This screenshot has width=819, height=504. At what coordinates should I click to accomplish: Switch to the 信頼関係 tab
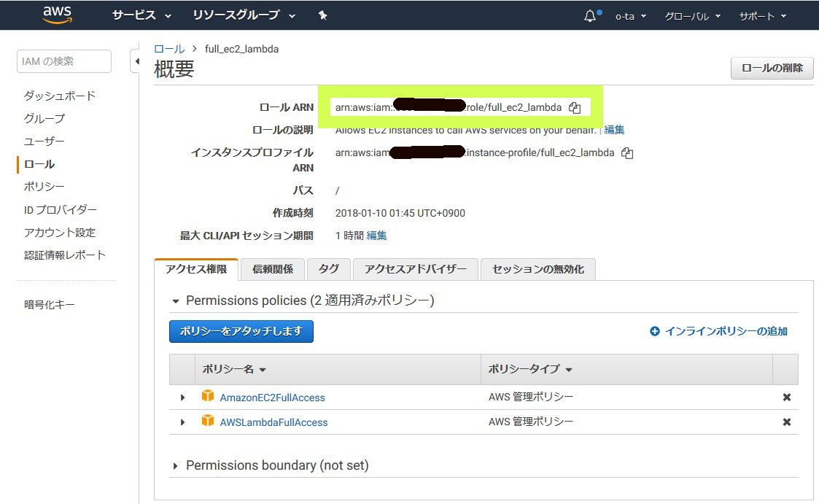tap(273, 269)
